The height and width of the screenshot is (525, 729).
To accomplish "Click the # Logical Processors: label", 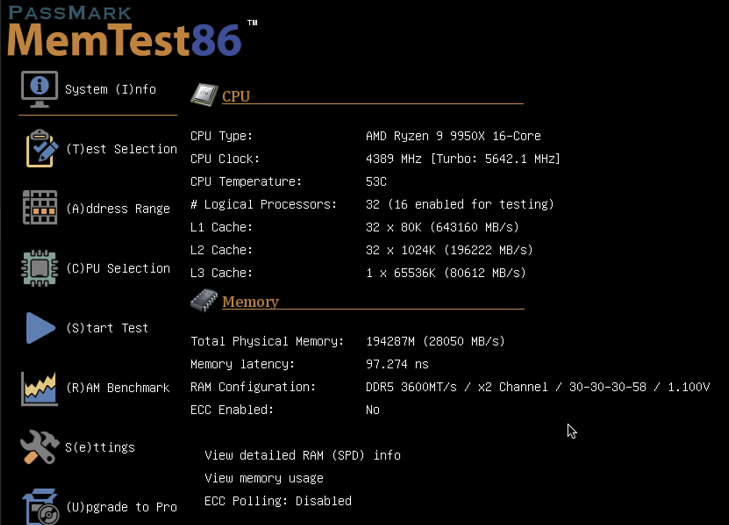I will click(x=264, y=204).
